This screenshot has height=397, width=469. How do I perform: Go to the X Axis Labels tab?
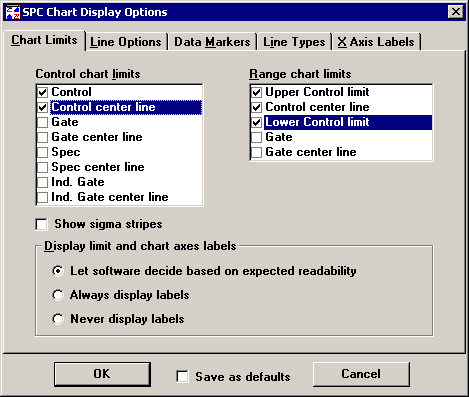(x=376, y=42)
